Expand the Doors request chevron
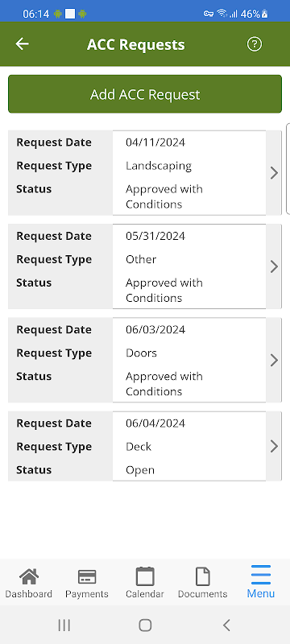Image resolution: width=290 pixels, height=644 pixels. point(274,361)
